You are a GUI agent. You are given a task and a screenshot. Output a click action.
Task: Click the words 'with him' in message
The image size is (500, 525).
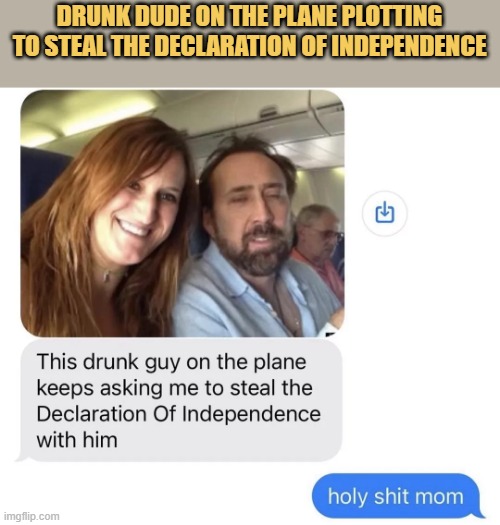click(x=77, y=440)
